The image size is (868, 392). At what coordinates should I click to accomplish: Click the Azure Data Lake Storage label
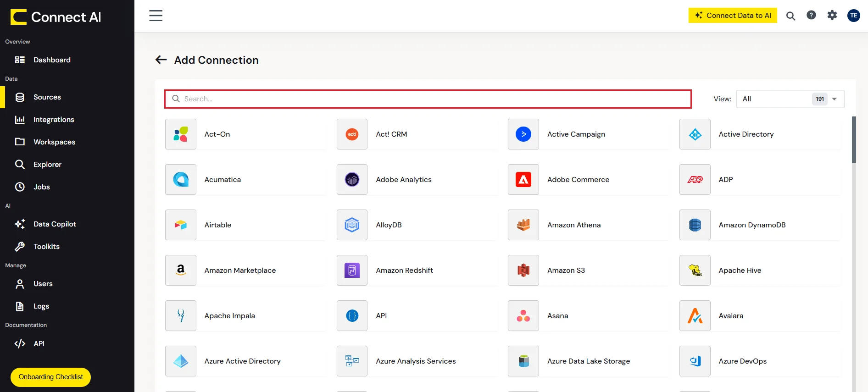[x=589, y=361]
